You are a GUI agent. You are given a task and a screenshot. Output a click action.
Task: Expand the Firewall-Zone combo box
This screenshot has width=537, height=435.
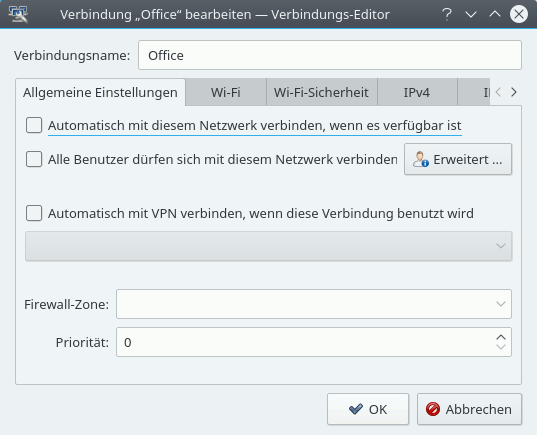pyautogui.click(x=314, y=304)
